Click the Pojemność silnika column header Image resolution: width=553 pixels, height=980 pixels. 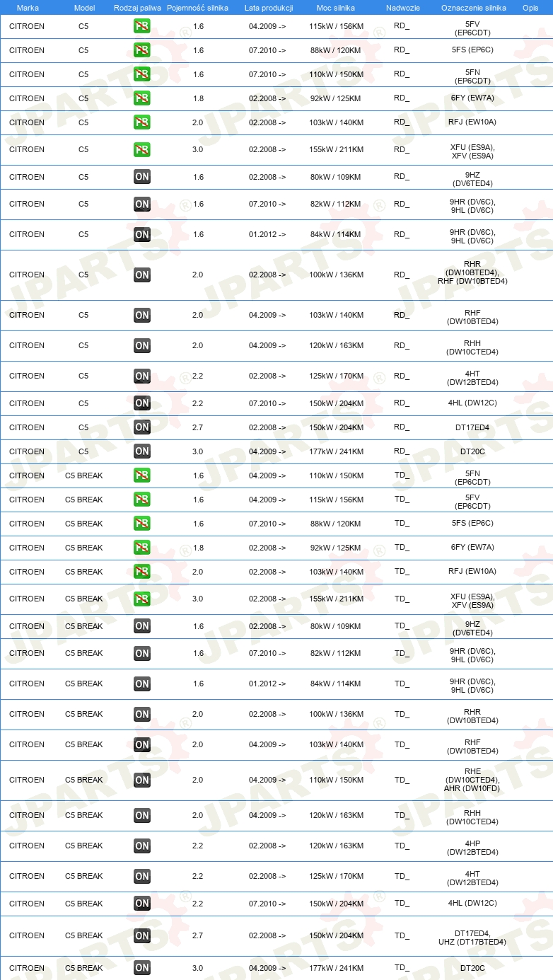pos(197,7)
